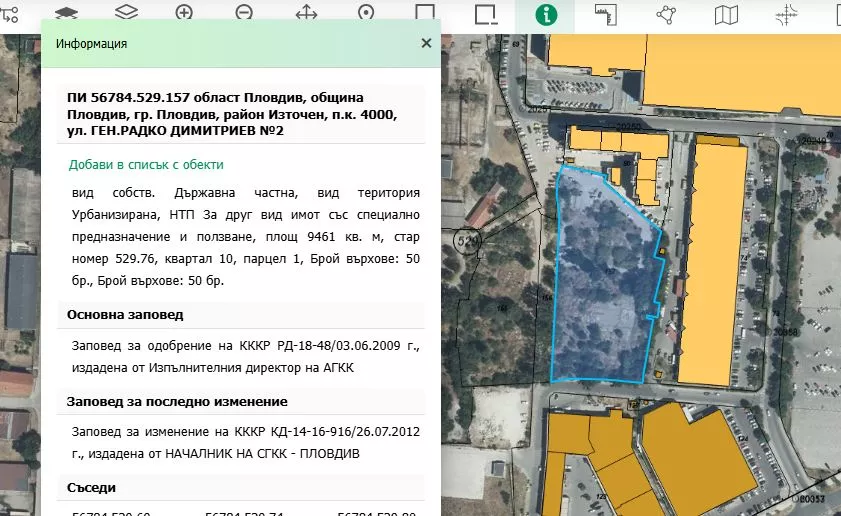Select the ruler measurement tool

point(604,14)
